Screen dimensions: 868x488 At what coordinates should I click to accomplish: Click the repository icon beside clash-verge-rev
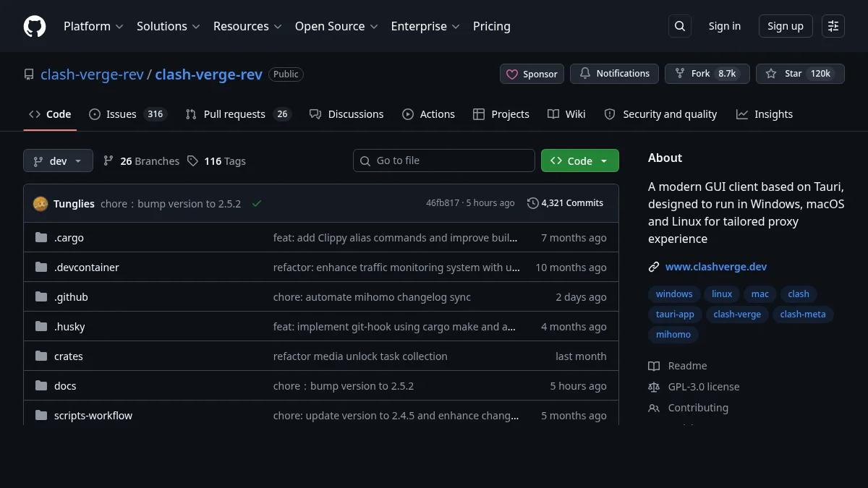coord(29,74)
